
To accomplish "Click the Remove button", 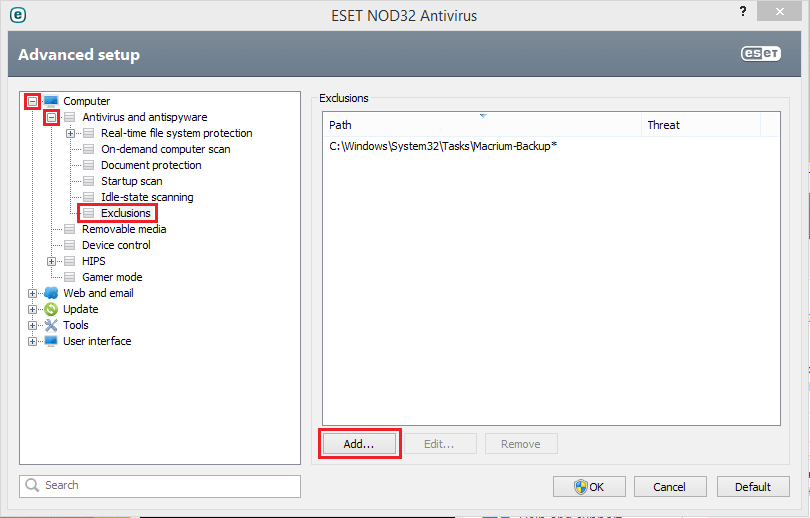I will 521,444.
